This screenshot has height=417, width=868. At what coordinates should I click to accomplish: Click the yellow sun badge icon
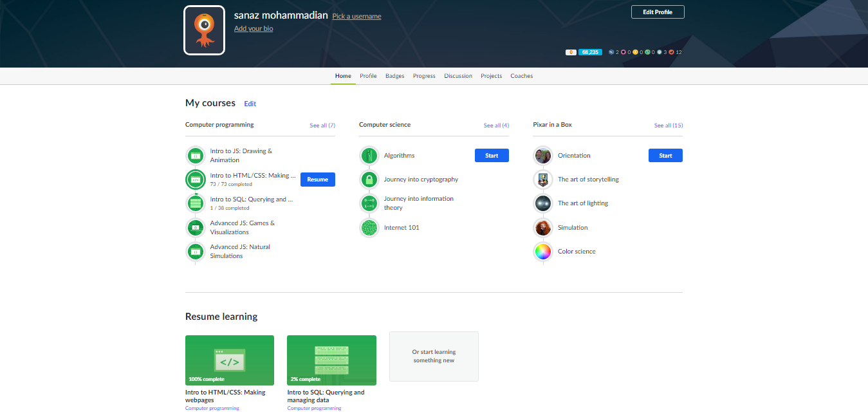[635, 52]
